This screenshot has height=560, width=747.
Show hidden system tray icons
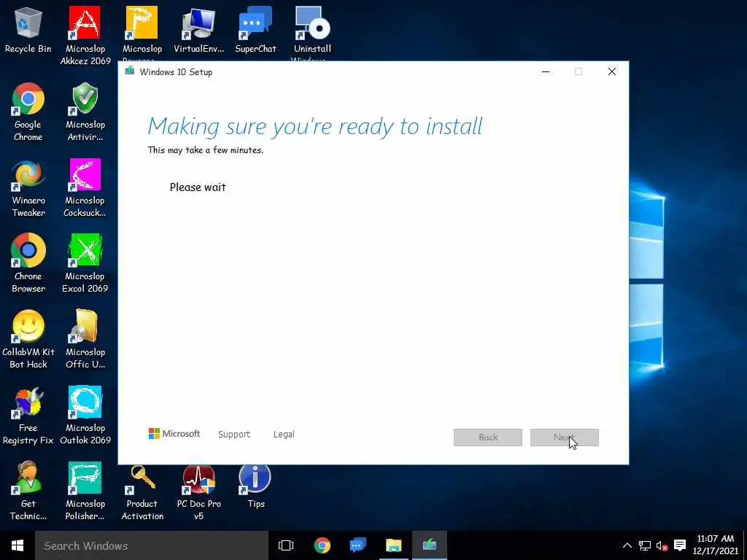(627, 545)
